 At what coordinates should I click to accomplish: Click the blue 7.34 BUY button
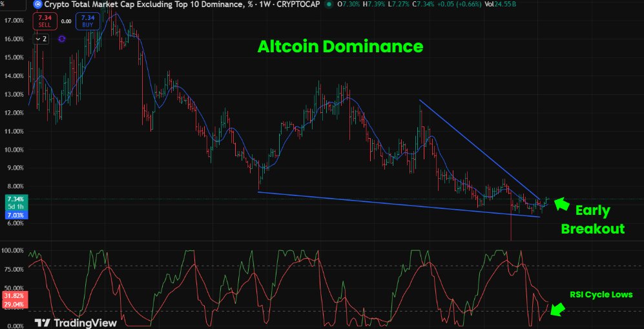[87, 21]
